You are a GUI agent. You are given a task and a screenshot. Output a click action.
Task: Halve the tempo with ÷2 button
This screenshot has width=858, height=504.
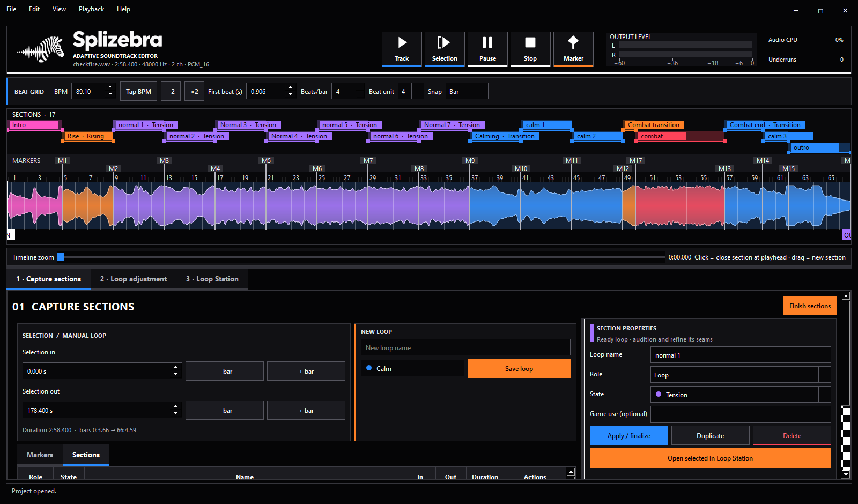point(171,91)
